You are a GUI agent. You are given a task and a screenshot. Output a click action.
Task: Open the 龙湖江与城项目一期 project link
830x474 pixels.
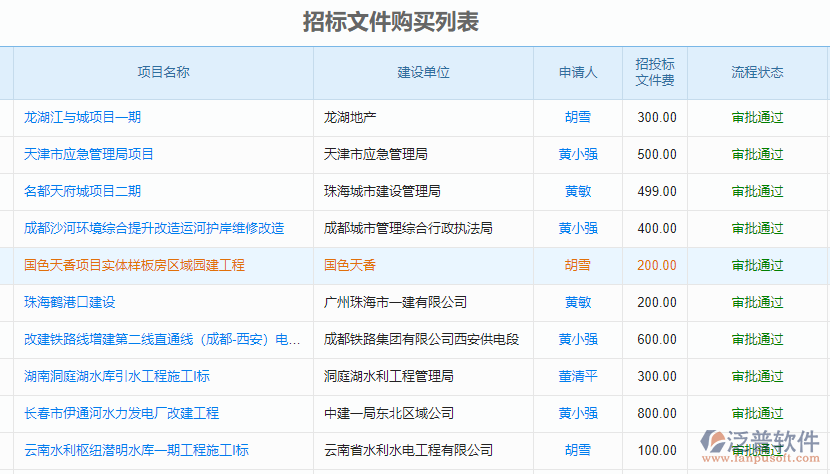pyautogui.click(x=82, y=117)
